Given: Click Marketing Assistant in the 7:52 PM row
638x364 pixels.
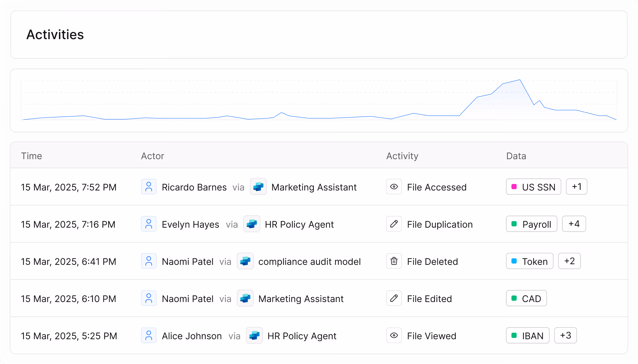Looking at the screenshot, I should point(314,187).
